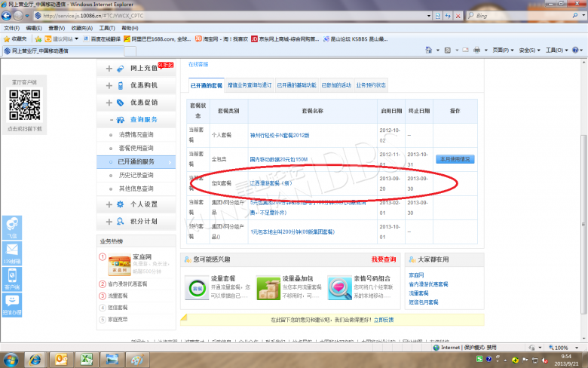
Task: Click the 本月使用情况 button
Action: coord(455,159)
